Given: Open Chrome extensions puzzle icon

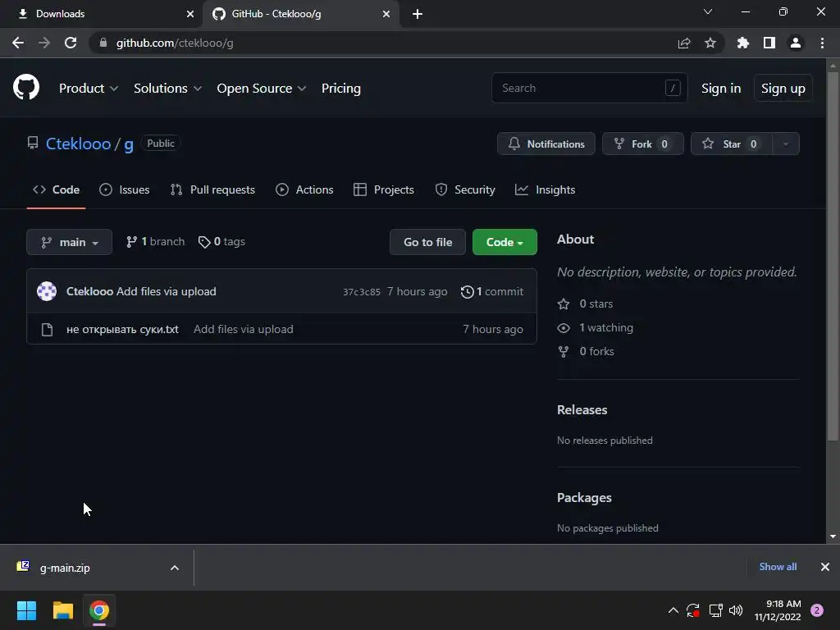Looking at the screenshot, I should (x=743, y=43).
